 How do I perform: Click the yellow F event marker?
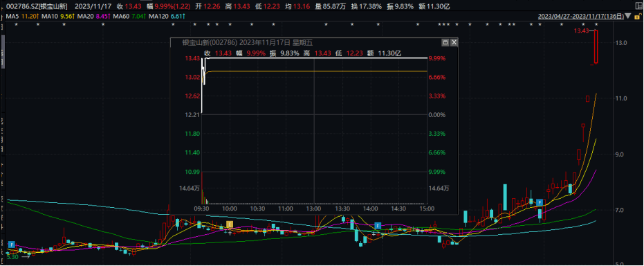click(230, 224)
